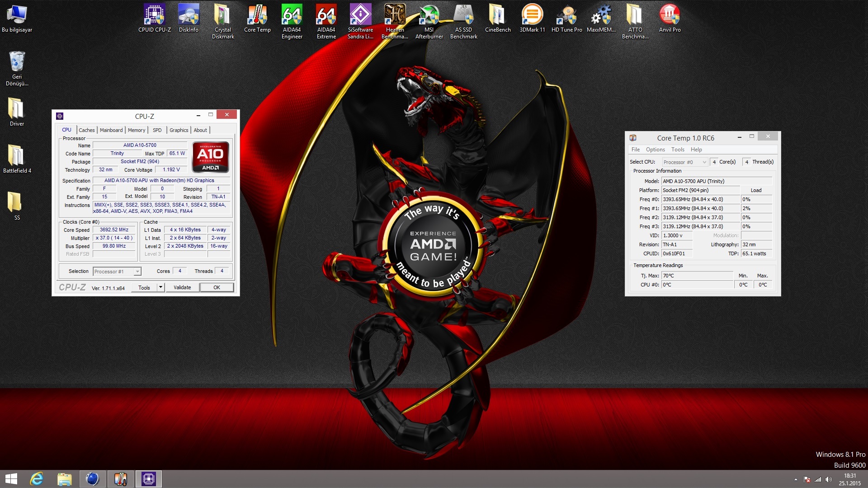Open Battlefield 4 folder on desktop
This screenshot has height=488, width=868.
pos(17,159)
